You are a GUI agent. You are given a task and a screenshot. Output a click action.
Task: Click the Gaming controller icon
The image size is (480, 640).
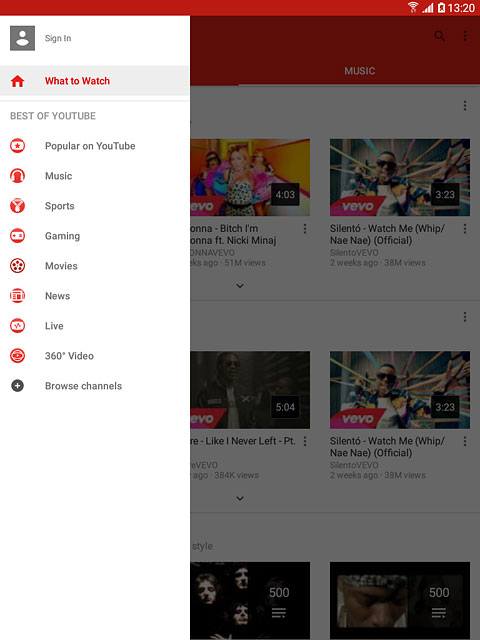18,236
